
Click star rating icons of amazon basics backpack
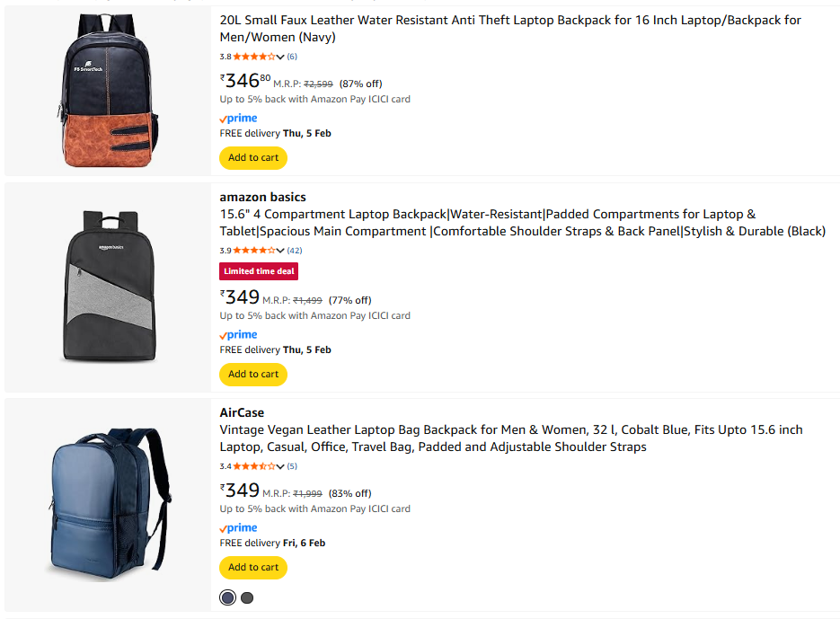click(254, 251)
